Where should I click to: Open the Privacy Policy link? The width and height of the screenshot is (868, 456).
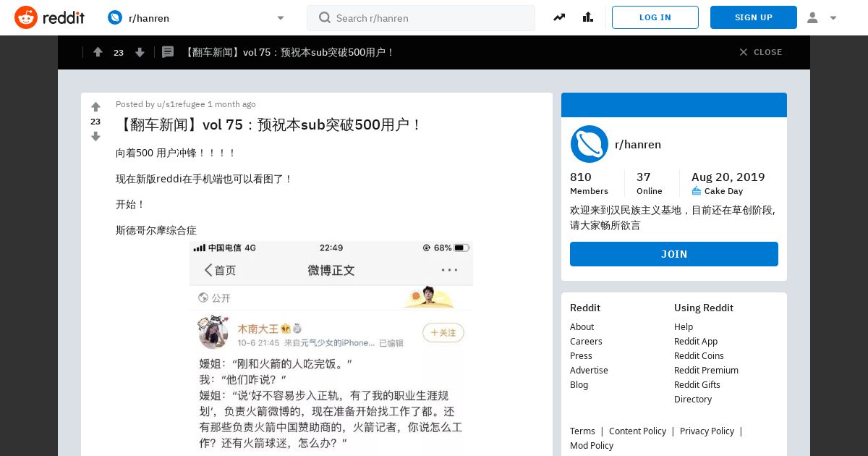(x=707, y=431)
